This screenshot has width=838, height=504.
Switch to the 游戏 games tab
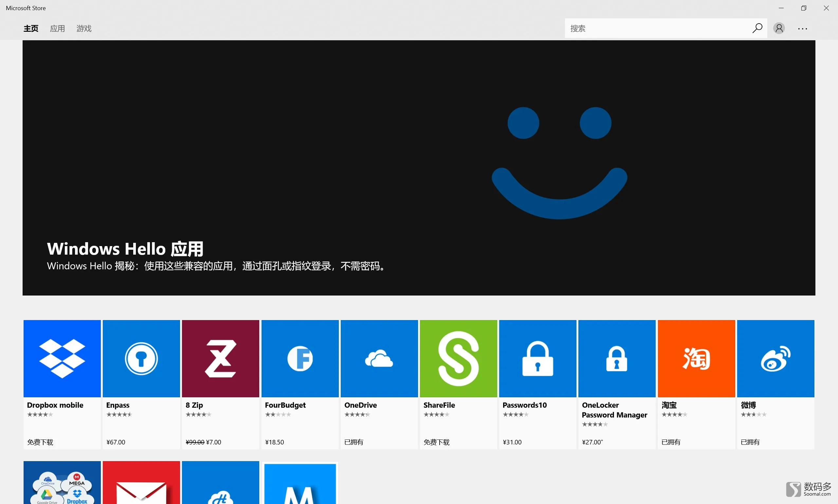(84, 28)
